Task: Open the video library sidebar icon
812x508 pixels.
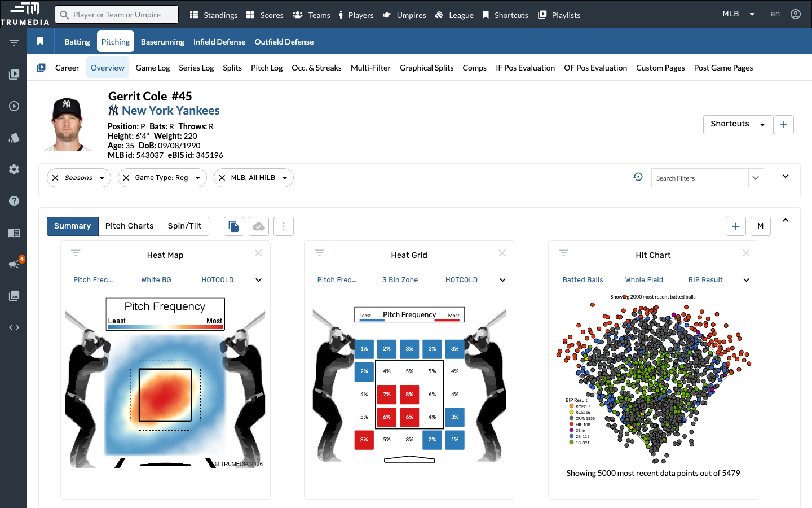Action: coord(14,74)
